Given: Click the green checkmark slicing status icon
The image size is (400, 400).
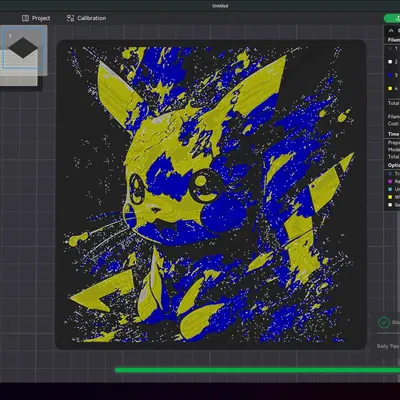Looking at the screenshot, I should click(x=384, y=322).
